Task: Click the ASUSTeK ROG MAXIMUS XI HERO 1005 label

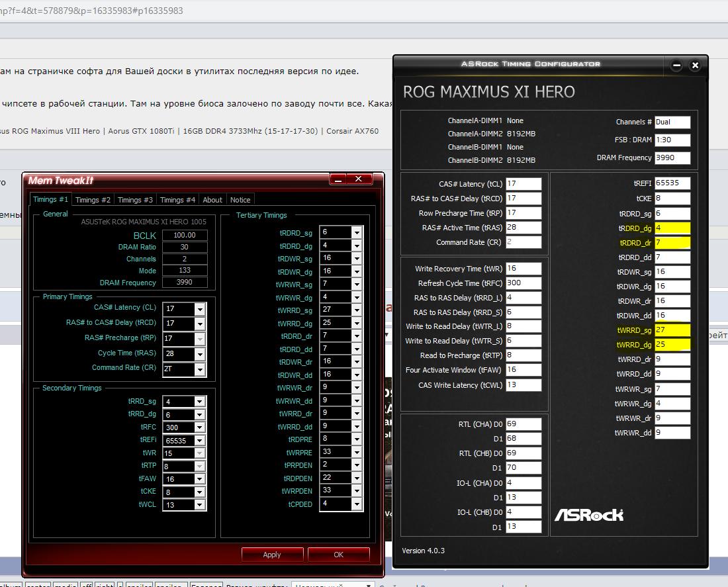Action: coord(144,222)
